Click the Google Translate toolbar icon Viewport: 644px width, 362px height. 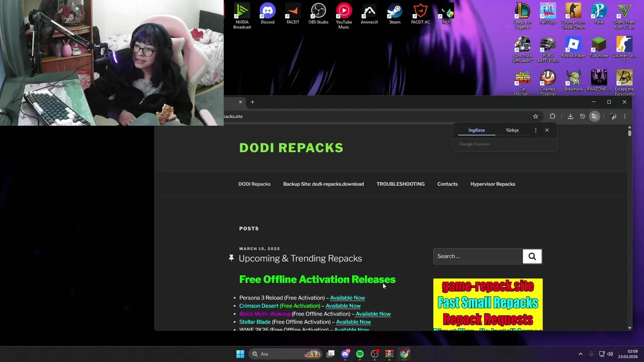point(595,116)
